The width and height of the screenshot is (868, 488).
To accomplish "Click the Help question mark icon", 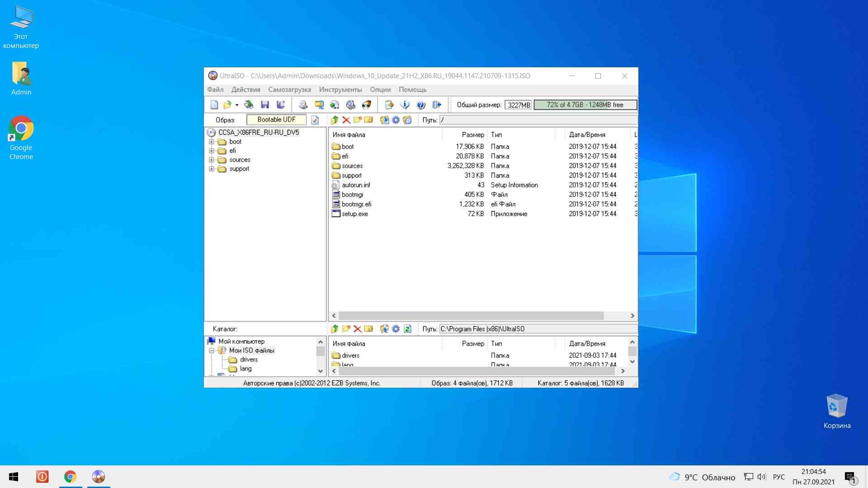I will [x=421, y=105].
